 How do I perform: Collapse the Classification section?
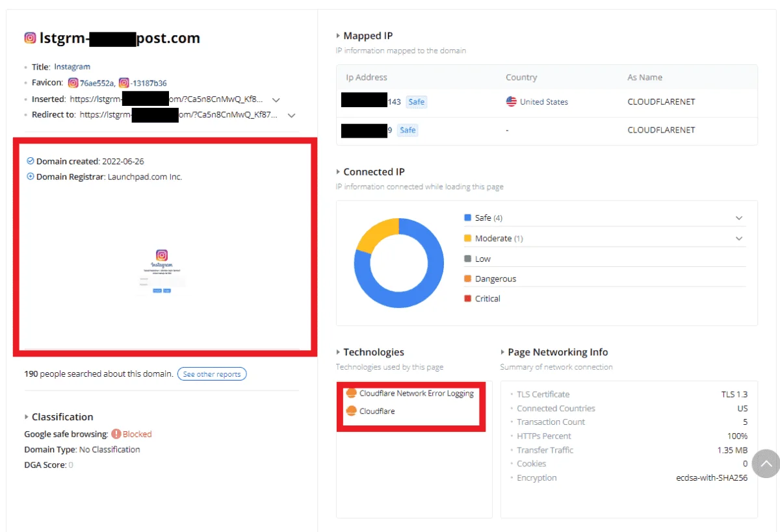click(27, 417)
